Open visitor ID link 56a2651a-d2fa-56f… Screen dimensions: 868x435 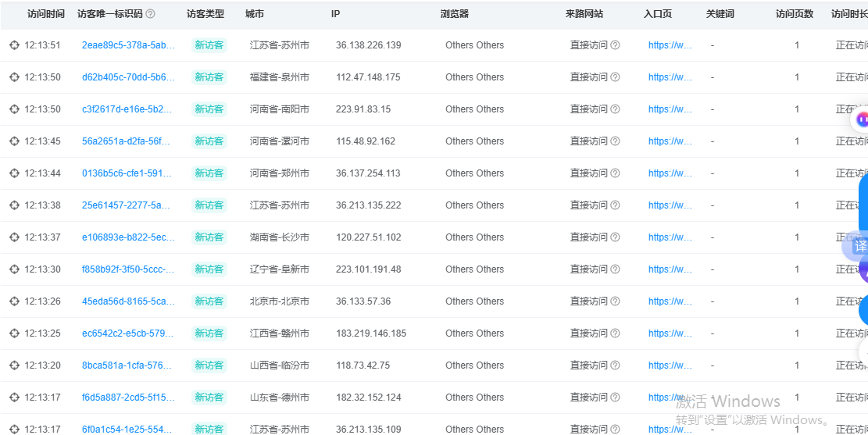[x=127, y=141]
